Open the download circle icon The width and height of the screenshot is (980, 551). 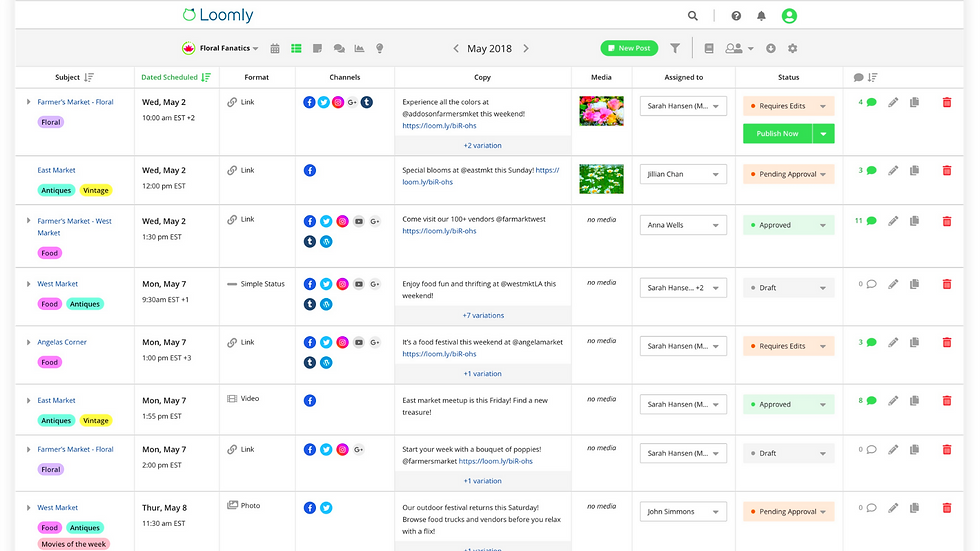[x=771, y=48]
